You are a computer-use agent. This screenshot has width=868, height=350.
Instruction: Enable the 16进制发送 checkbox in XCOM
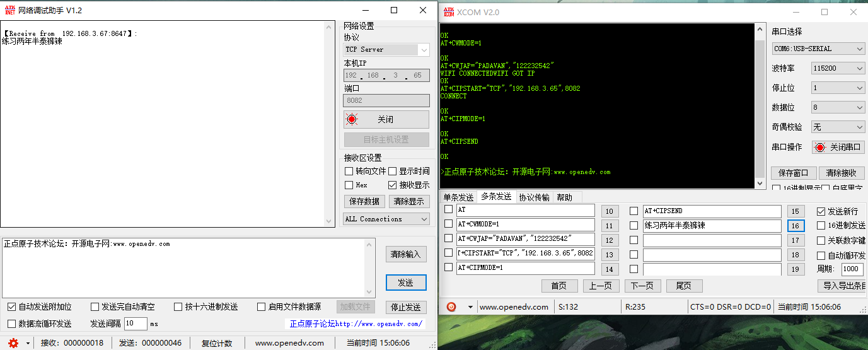[x=821, y=225]
